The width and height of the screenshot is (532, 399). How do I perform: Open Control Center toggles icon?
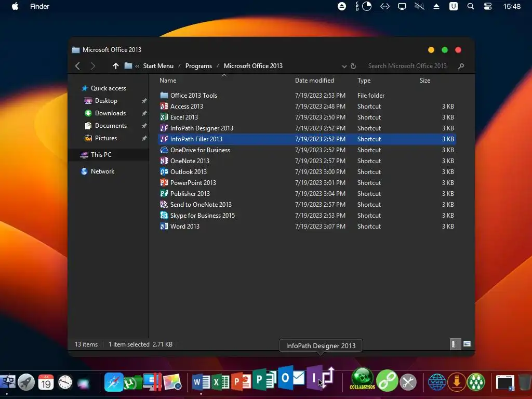487,6
